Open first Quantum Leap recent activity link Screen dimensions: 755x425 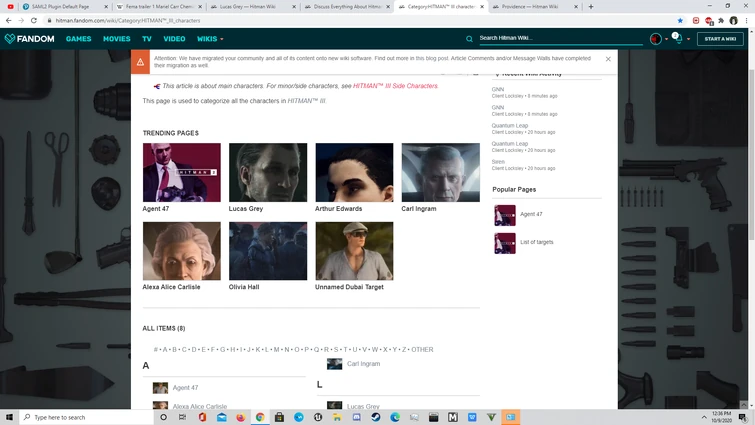509,126
